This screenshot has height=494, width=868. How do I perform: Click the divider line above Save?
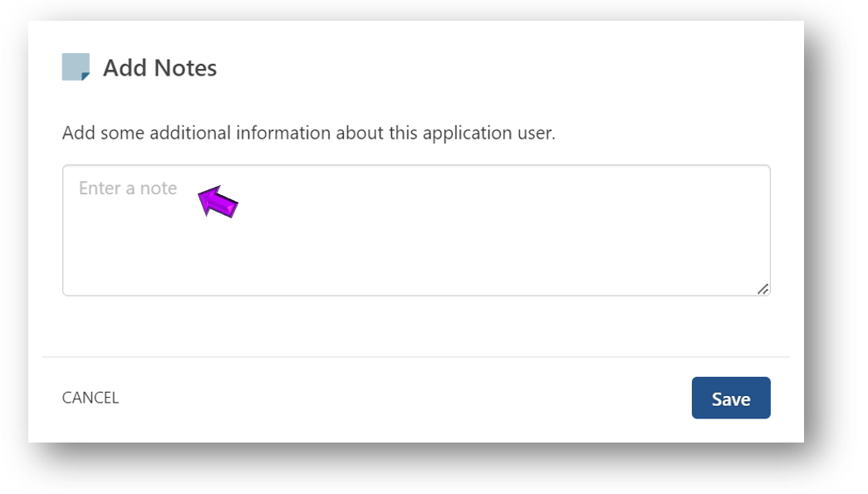416,357
